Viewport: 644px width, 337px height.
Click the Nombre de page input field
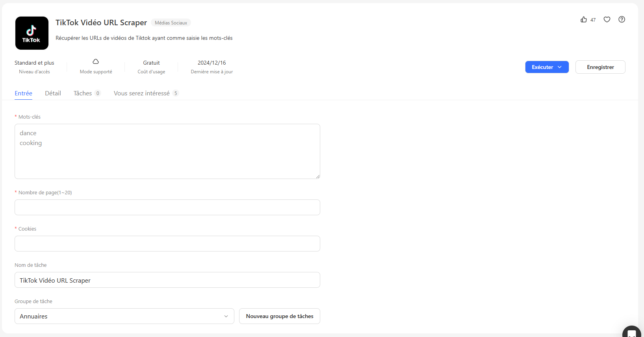167,207
